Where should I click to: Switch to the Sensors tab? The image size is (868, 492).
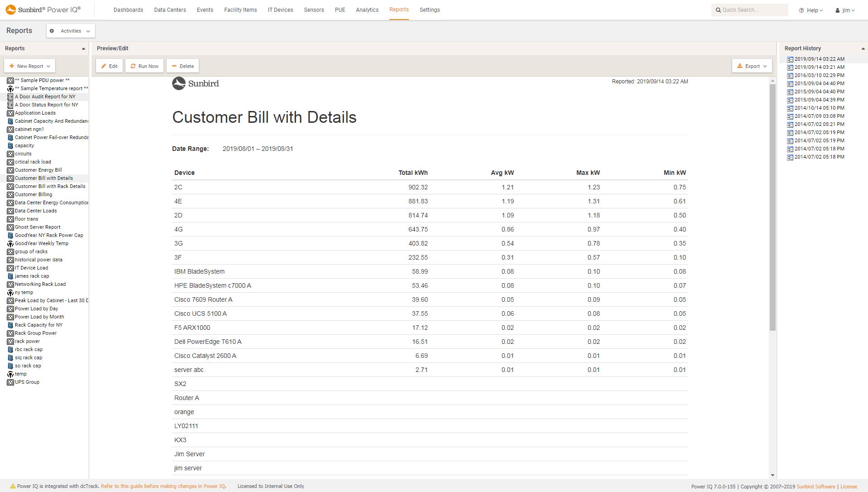click(314, 10)
